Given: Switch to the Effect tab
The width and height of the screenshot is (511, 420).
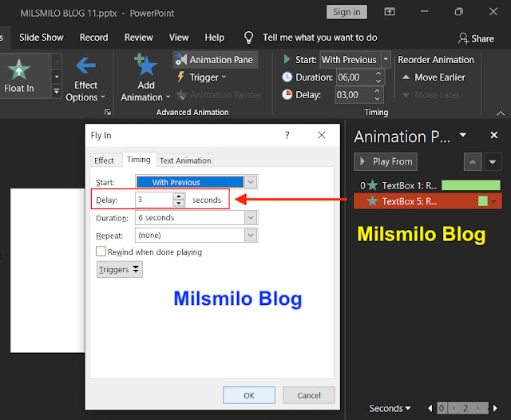Looking at the screenshot, I should click(x=104, y=160).
